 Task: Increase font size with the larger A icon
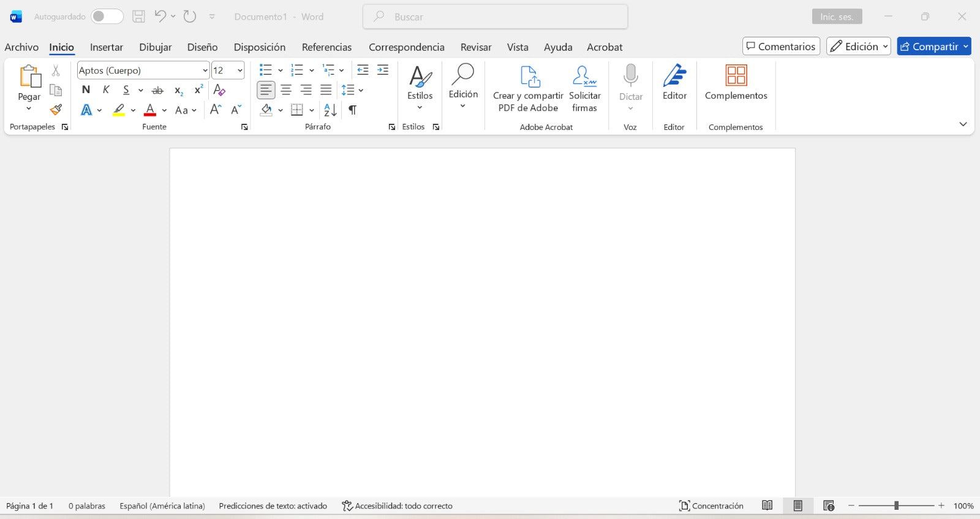click(216, 110)
